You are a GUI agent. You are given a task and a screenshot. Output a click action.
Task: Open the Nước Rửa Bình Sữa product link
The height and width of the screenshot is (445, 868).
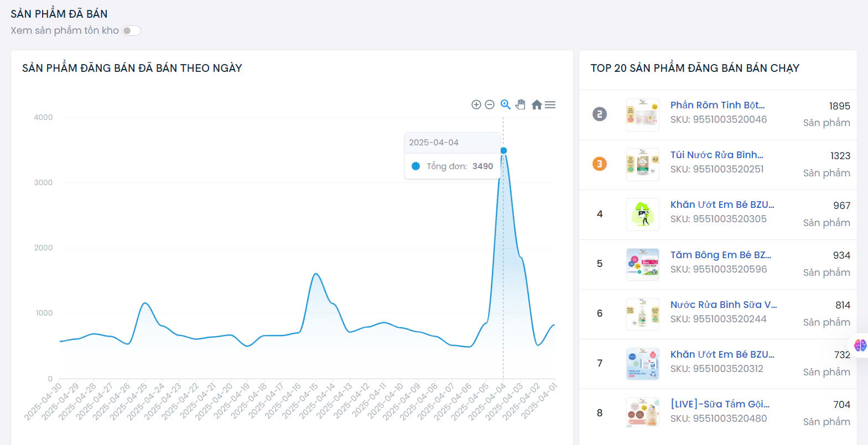pyautogui.click(x=723, y=305)
